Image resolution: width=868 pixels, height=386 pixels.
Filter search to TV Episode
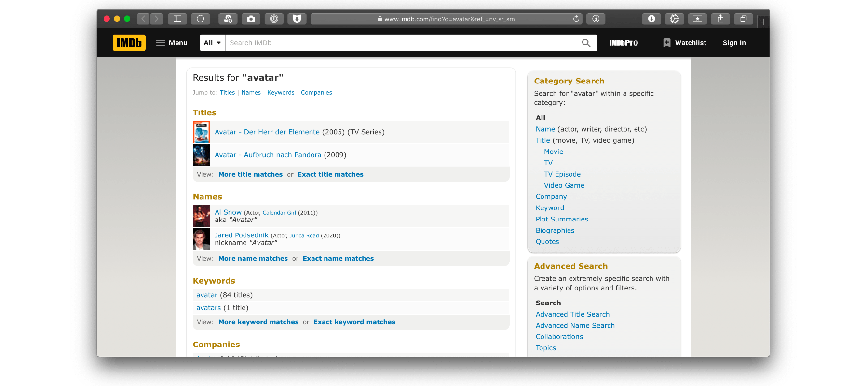(562, 174)
